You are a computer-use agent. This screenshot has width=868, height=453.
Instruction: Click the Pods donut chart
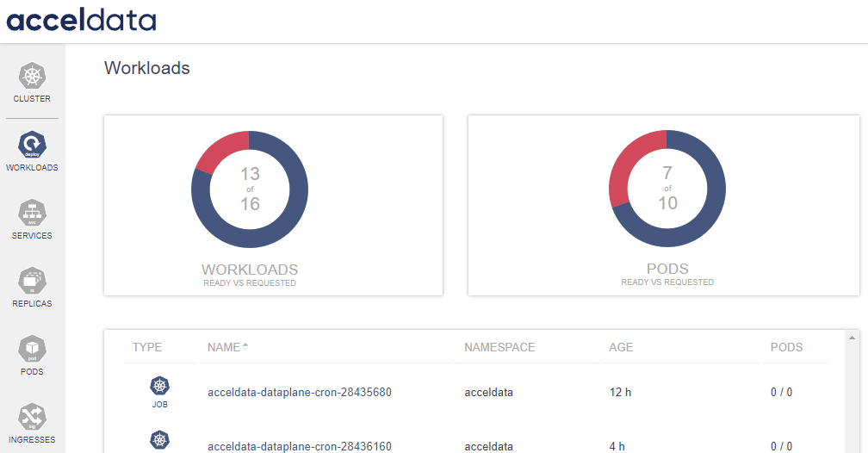click(667, 189)
